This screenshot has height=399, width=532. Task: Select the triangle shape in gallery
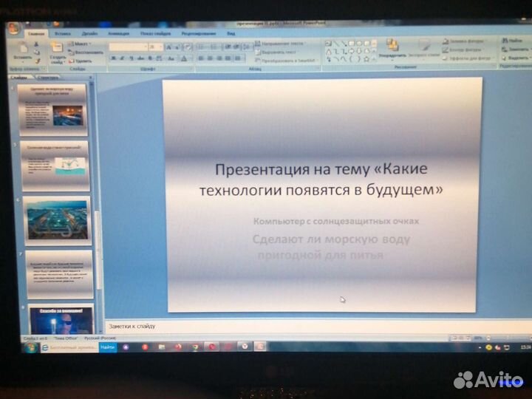point(328,52)
